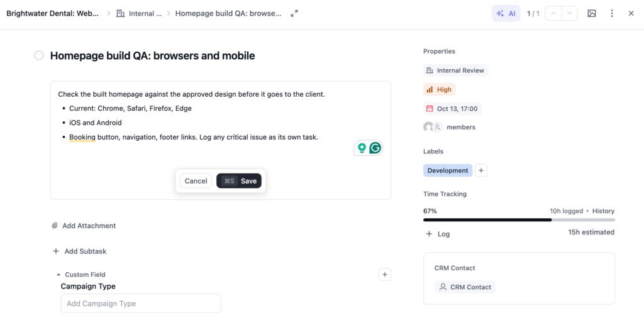Close the task panel with X
The image size is (644, 320).
point(631,14)
